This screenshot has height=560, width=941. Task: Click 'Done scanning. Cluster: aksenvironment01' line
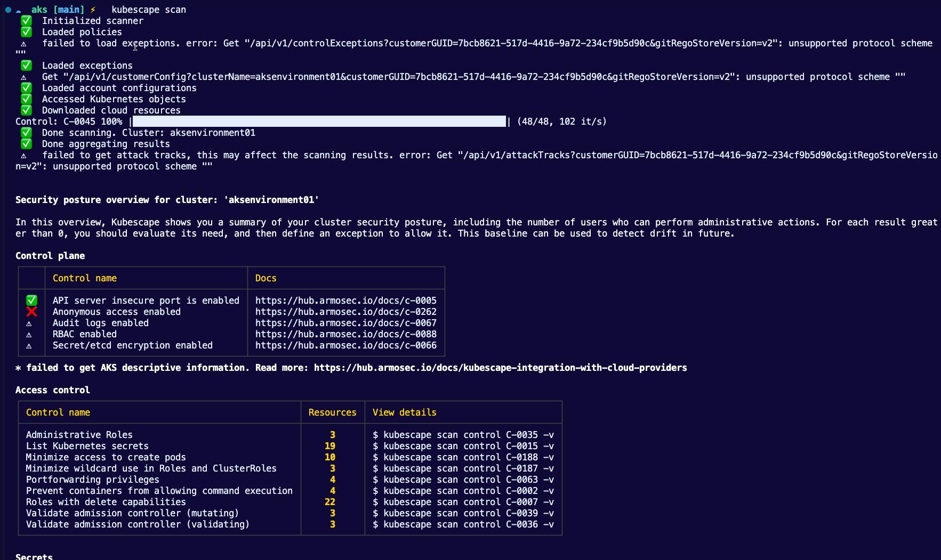pyautogui.click(x=149, y=133)
